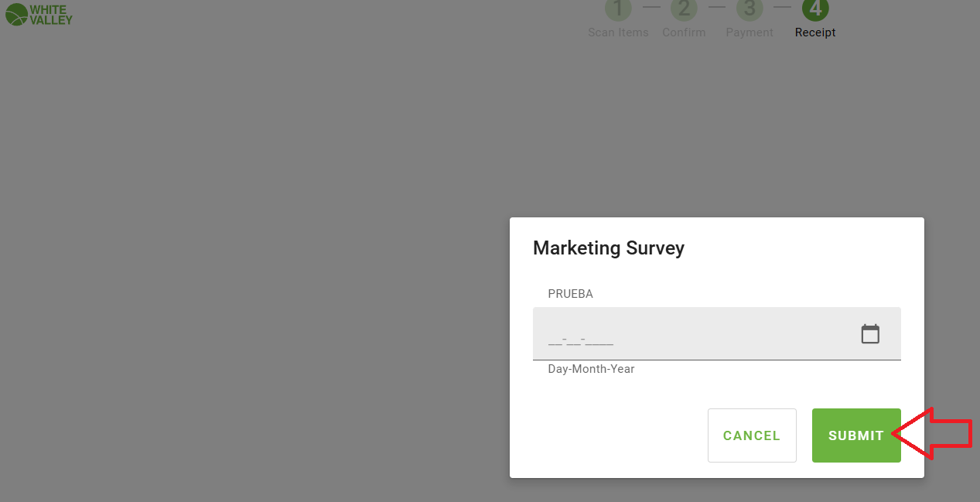Submit the Marketing Survey

[855, 435]
